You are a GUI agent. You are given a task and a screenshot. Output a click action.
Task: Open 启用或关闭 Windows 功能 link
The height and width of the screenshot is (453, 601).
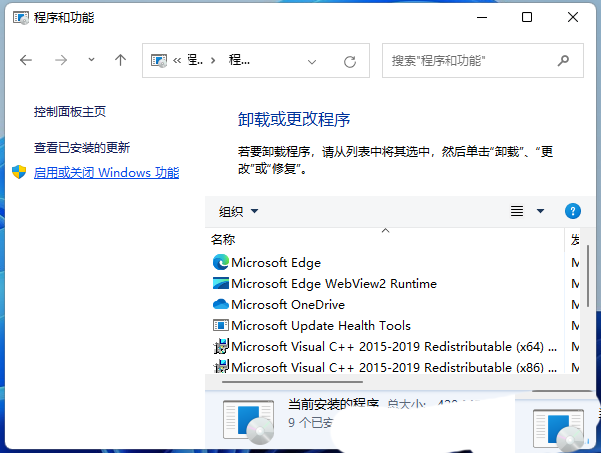tap(106, 173)
